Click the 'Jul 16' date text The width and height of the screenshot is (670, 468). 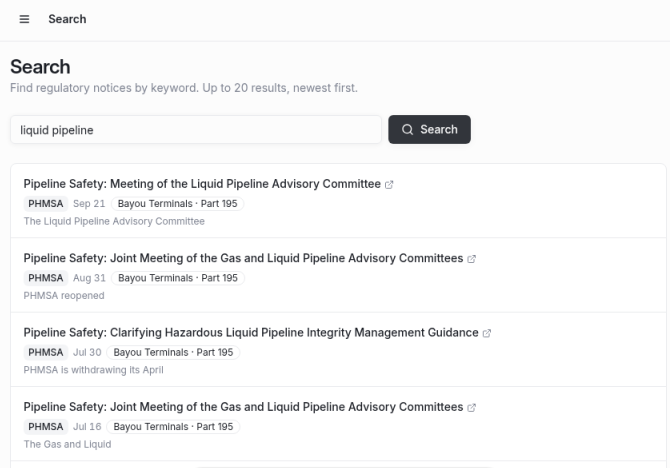(x=87, y=427)
